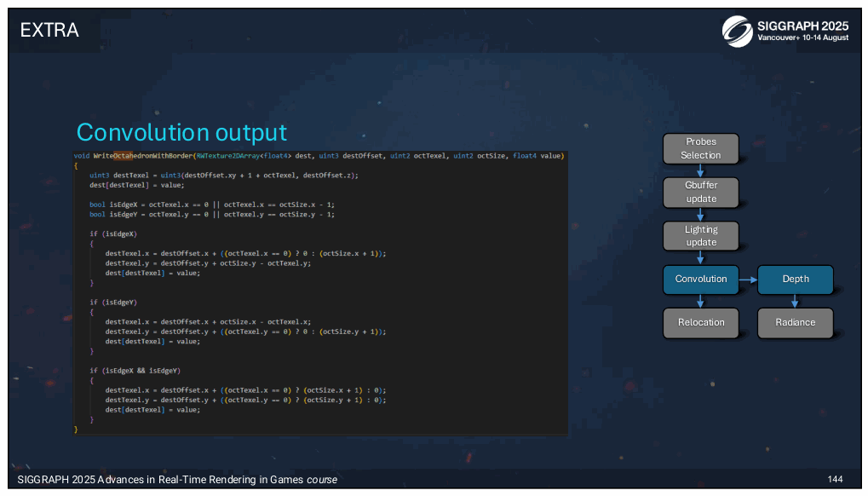Screen dimensions: 868x496
Task: Click the WriteOctahedronWithBorder function name
Action: [x=143, y=156]
